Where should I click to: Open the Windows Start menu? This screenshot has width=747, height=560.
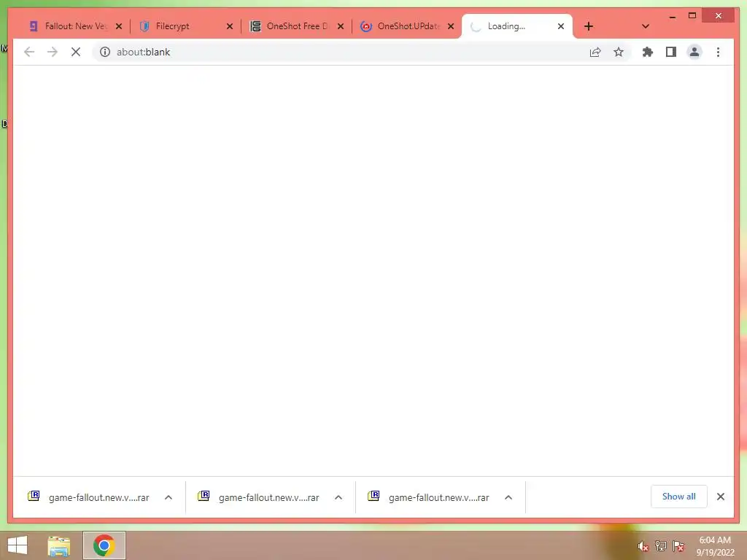[x=18, y=545]
